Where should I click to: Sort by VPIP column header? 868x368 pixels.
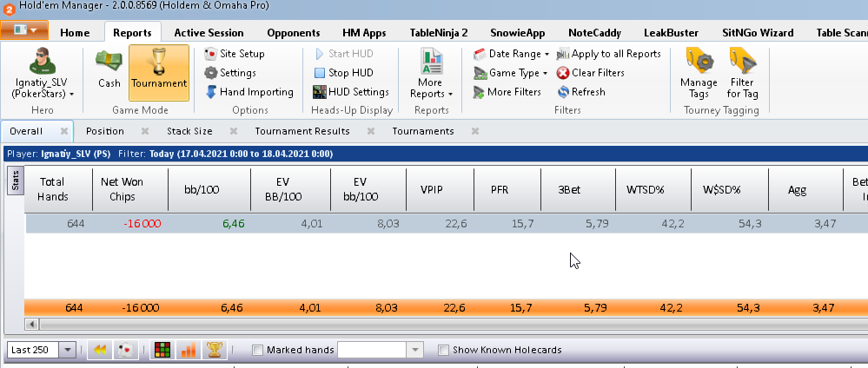tap(440, 189)
